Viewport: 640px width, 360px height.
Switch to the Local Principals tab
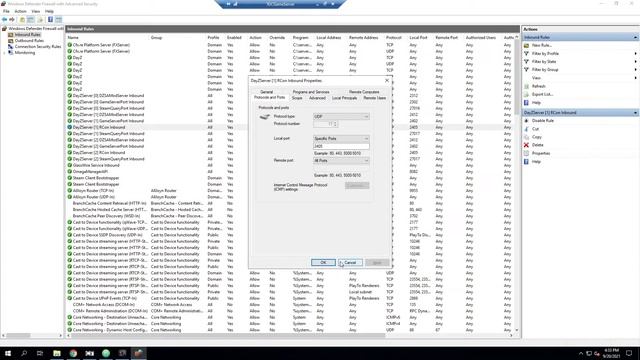click(x=344, y=98)
